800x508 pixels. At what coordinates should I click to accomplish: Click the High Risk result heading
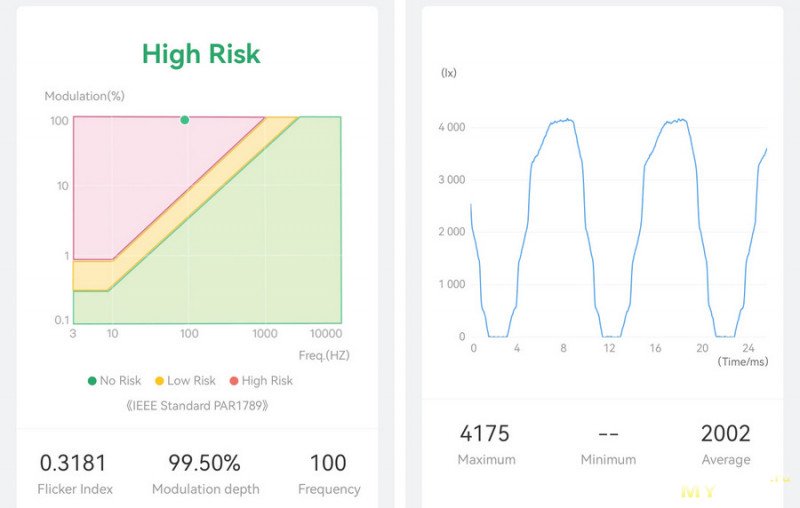(200, 53)
